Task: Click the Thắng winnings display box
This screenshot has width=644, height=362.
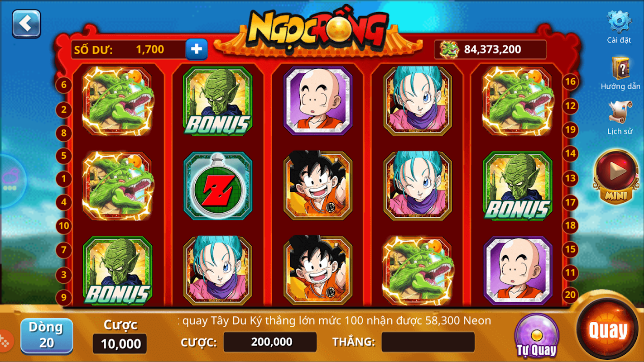Action: pyautogui.click(x=428, y=342)
